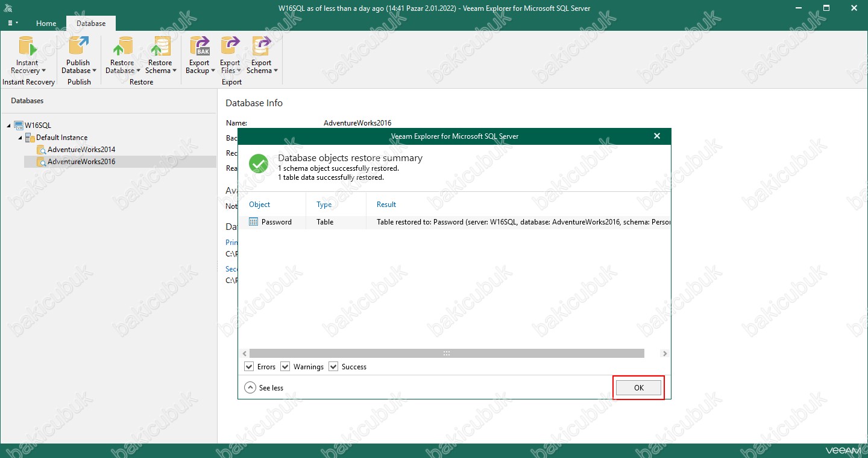
Task: Select the AdventureWorks2014 tree item
Action: point(81,150)
